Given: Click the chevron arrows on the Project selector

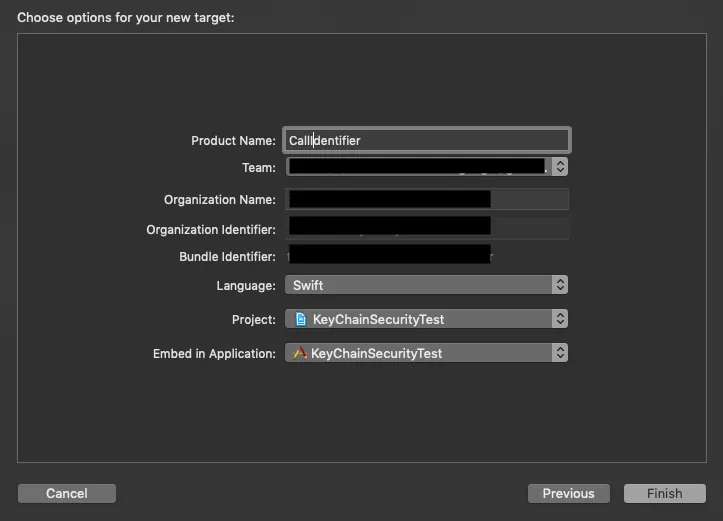Looking at the screenshot, I should [x=560, y=320].
